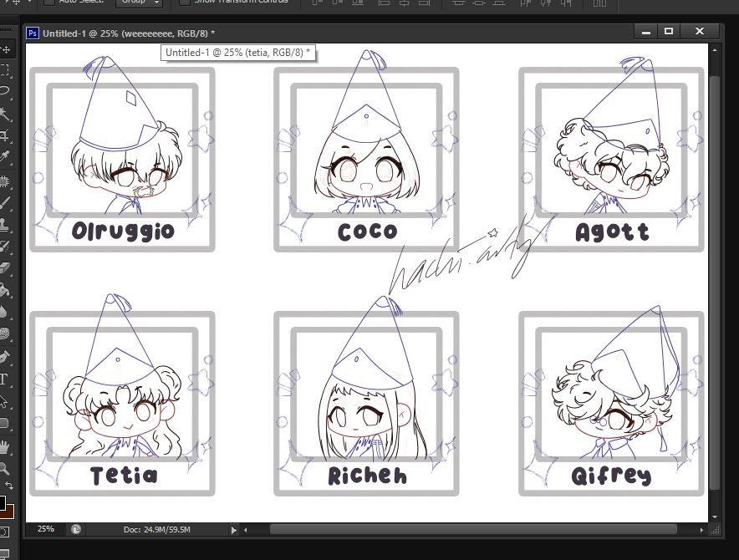This screenshot has height=560, width=739.
Task: Click the "Coco" name label
Action: click(368, 232)
